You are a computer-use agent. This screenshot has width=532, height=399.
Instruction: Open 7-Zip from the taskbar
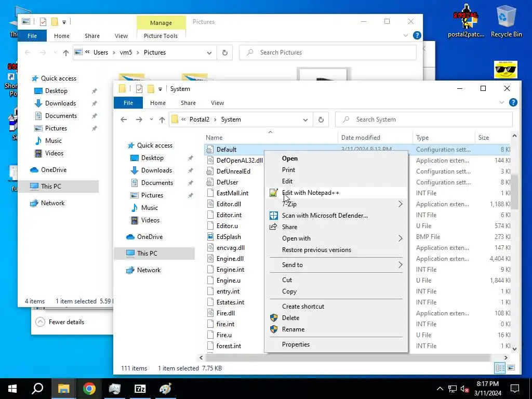point(140,389)
